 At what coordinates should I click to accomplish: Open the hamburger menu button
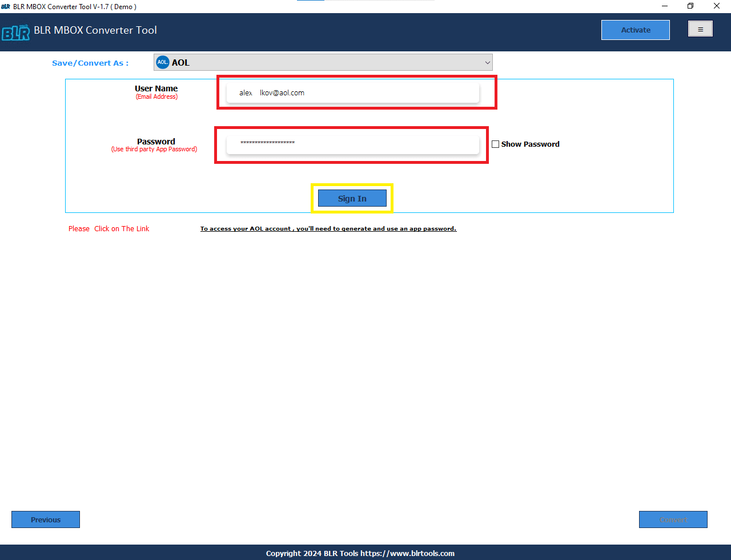tap(700, 29)
